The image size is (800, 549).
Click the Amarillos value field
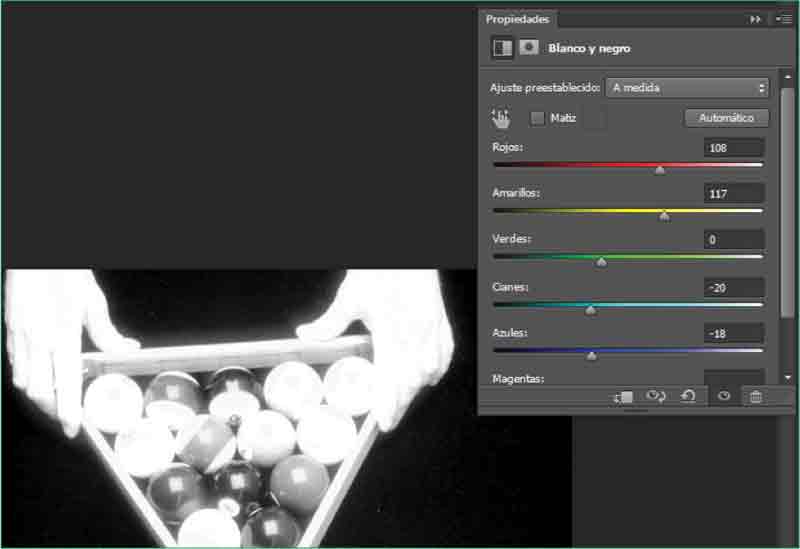734,194
